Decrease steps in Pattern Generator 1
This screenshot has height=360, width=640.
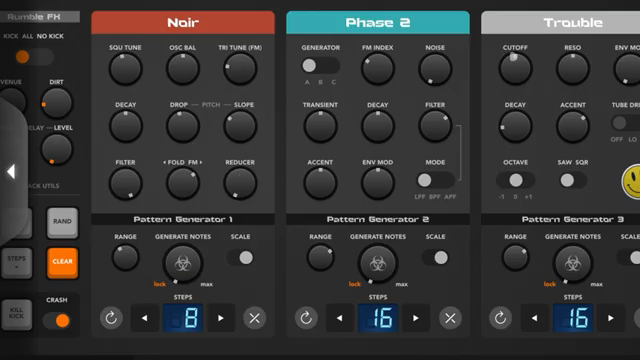pos(144,318)
